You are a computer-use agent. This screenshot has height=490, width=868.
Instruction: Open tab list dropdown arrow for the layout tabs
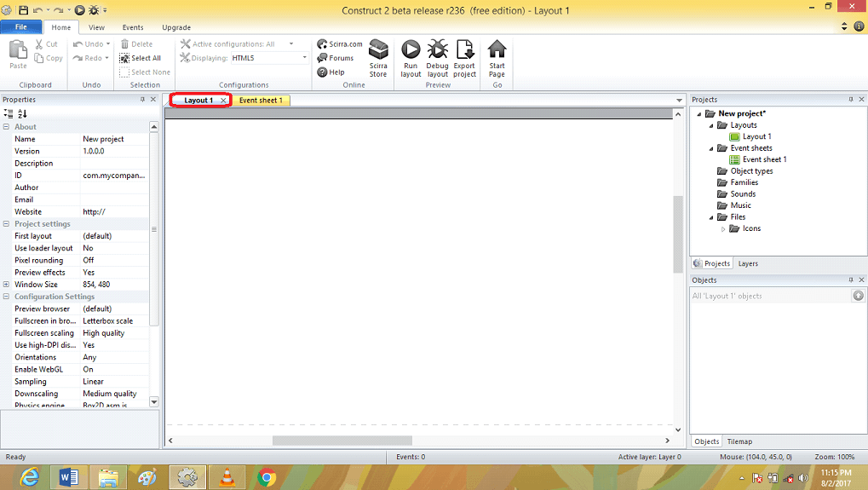pos(679,101)
